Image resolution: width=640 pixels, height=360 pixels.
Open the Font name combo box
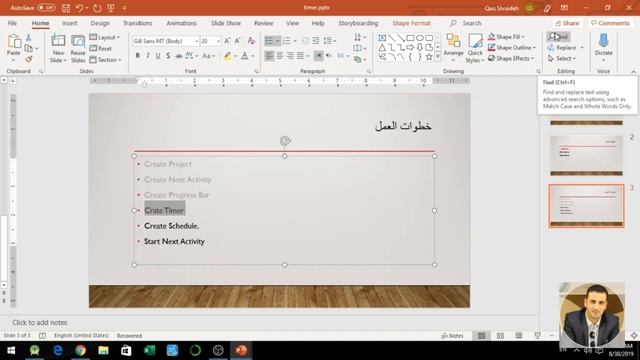click(x=165, y=41)
